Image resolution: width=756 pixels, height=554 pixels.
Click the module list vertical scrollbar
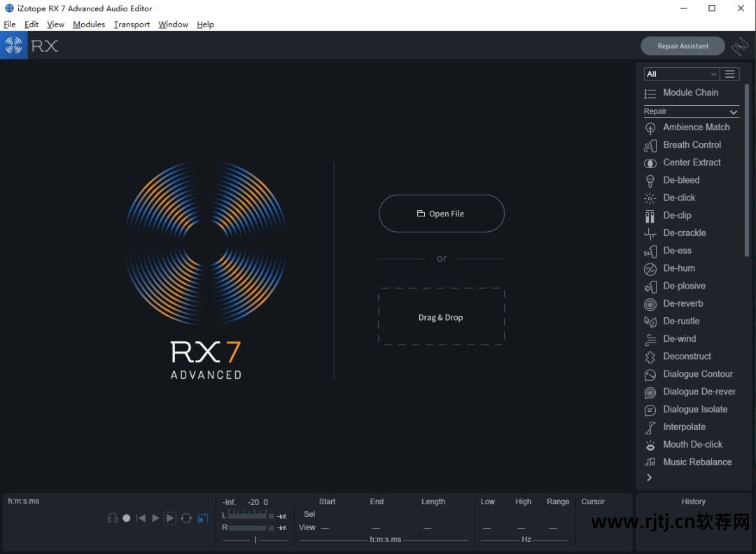[746, 170]
